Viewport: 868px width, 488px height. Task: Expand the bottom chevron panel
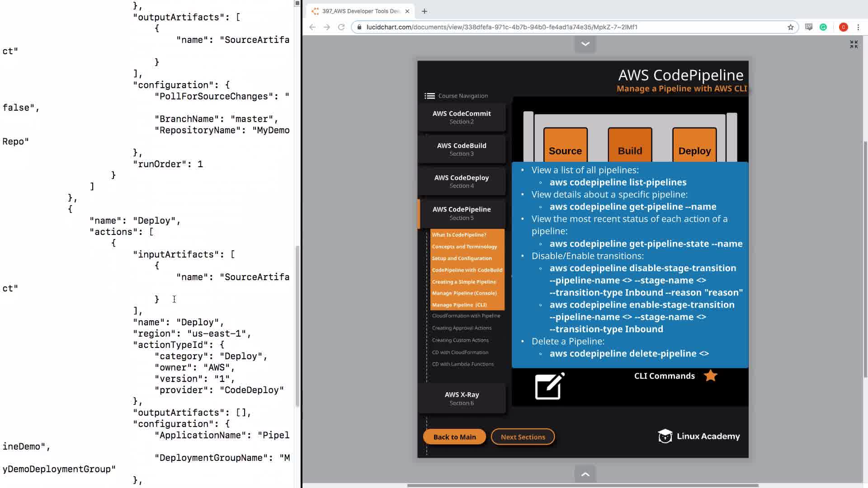click(x=585, y=474)
